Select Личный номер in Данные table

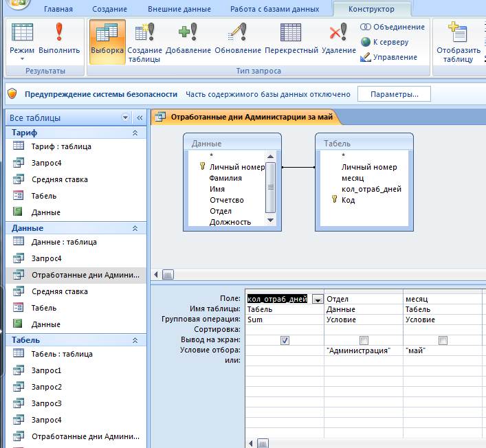pos(236,167)
